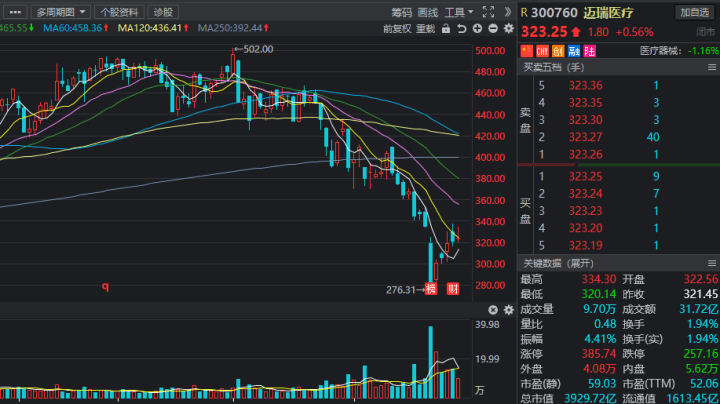Image resolution: width=720 pixels, height=404 pixels.
Task: Click the lock icon in chart toolbar
Action: tap(447, 29)
